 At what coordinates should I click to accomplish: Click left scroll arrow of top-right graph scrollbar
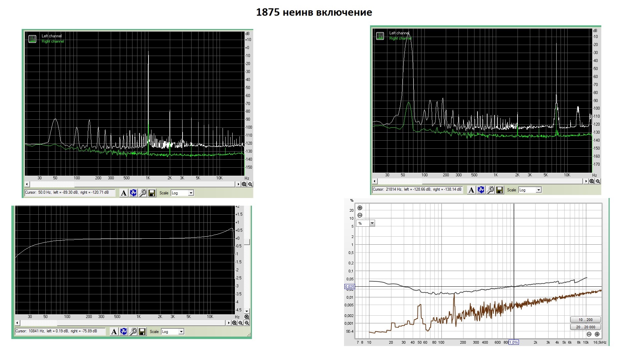[x=375, y=181]
